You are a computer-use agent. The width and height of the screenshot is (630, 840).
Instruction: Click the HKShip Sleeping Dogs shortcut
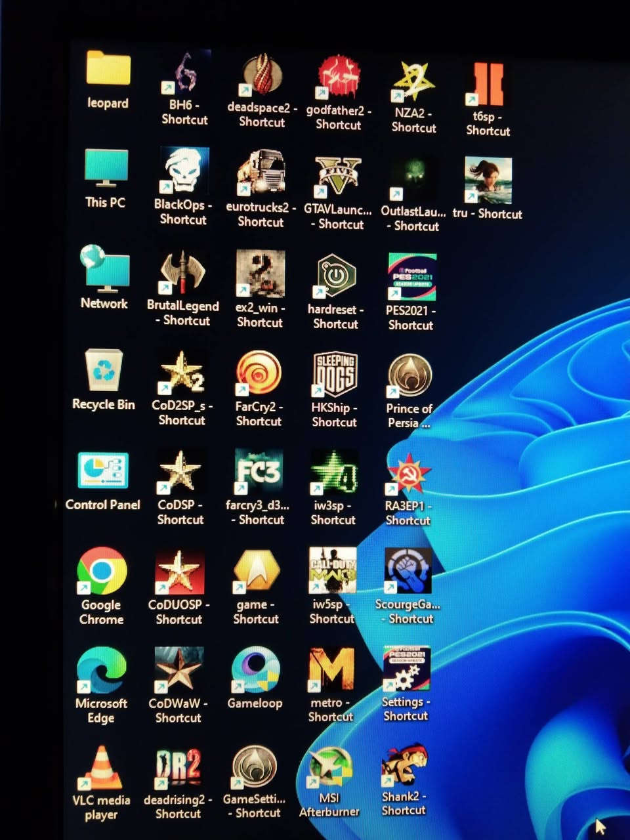(x=335, y=374)
